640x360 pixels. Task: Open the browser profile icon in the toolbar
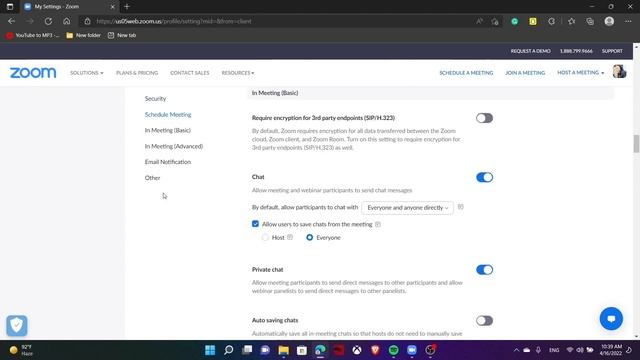pyautogui.click(x=609, y=21)
